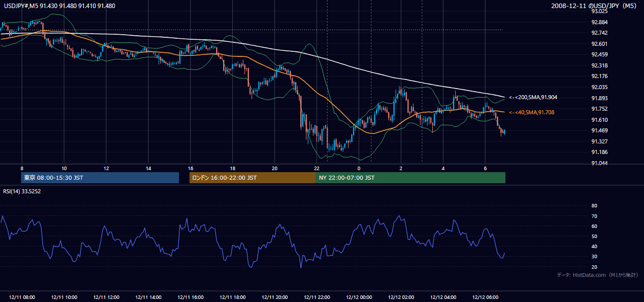Click price axis label 92.035
Image resolution: width=644 pixels, height=302 pixels.
point(599,87)
